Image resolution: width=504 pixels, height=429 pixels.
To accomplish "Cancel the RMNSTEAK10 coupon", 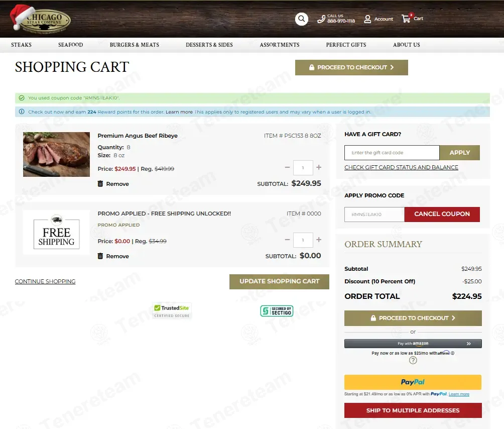I will 442,214.
